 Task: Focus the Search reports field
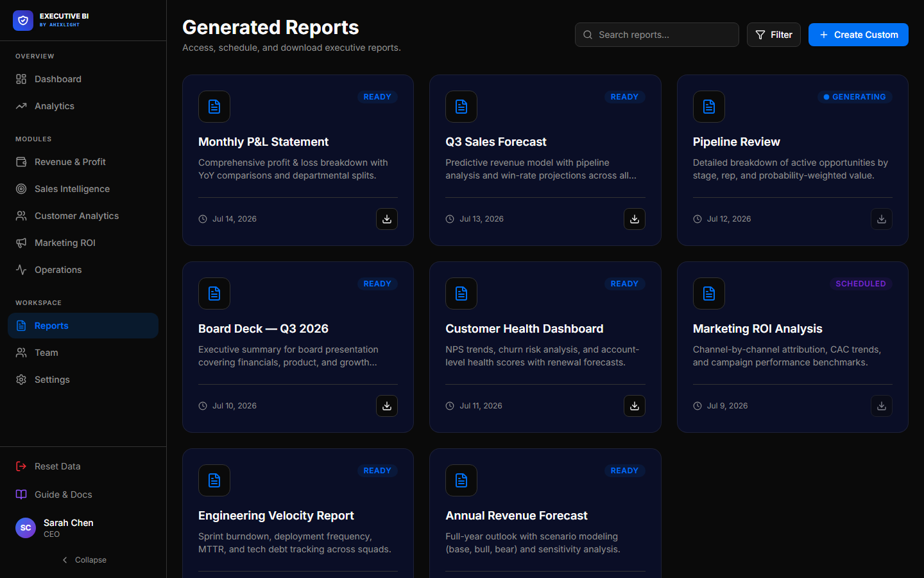click(x=657, y=35)
